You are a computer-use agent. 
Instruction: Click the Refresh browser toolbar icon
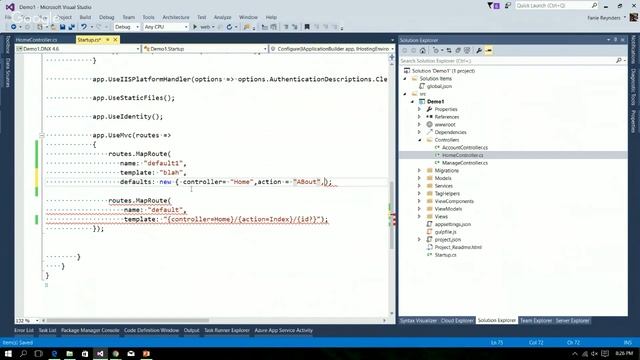(229, 27)
